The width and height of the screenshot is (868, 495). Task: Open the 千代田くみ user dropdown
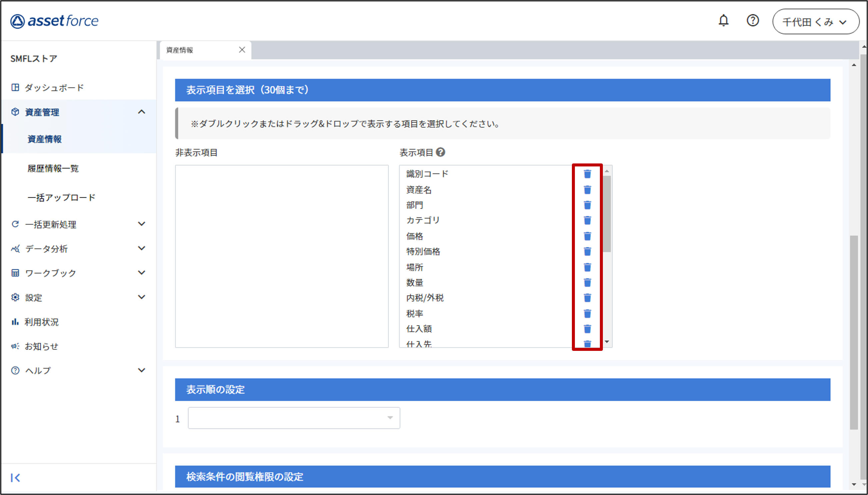(x=815, y=22)
